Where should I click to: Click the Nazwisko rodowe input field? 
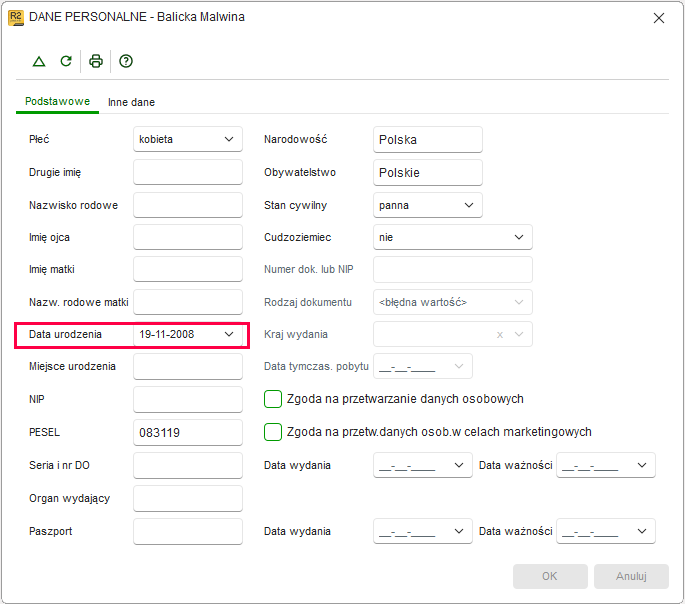tap(188, 205)
